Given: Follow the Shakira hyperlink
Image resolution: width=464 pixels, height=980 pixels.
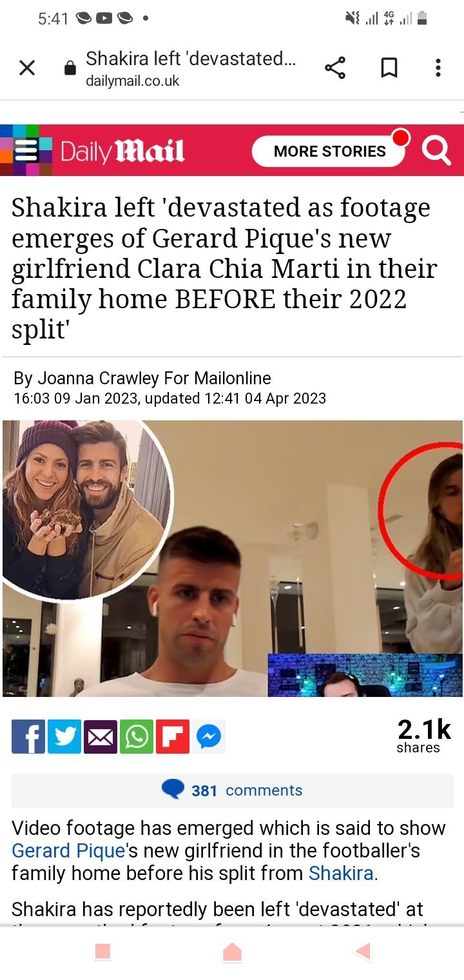Looking at the screenshot, I should pos(341,874).
